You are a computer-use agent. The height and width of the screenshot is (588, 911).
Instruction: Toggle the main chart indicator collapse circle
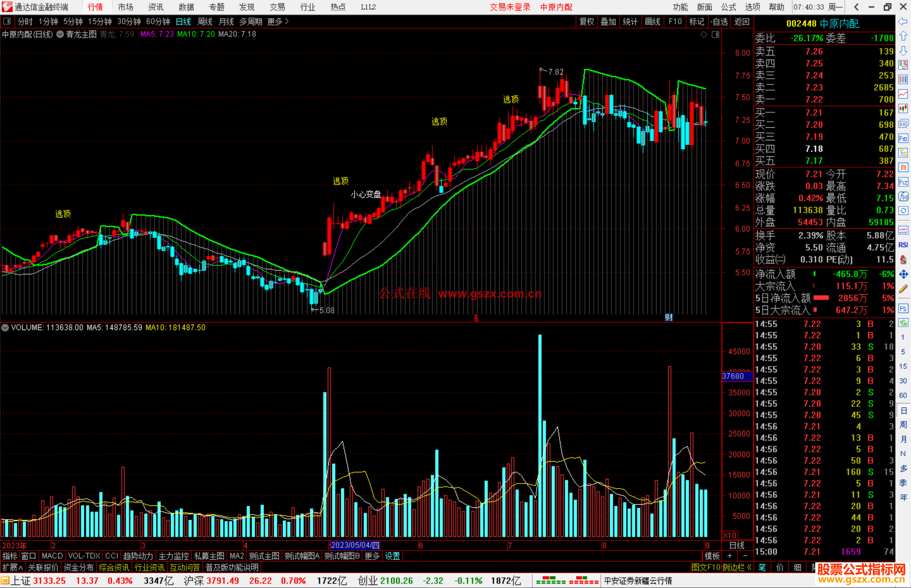(x=60, y=34)
